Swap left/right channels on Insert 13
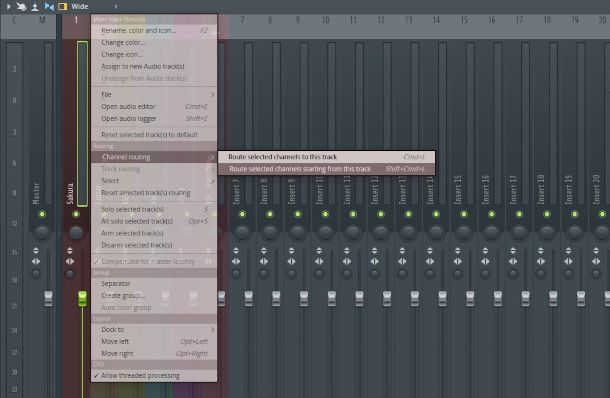 pyautogui.click(x=402, y=261)
